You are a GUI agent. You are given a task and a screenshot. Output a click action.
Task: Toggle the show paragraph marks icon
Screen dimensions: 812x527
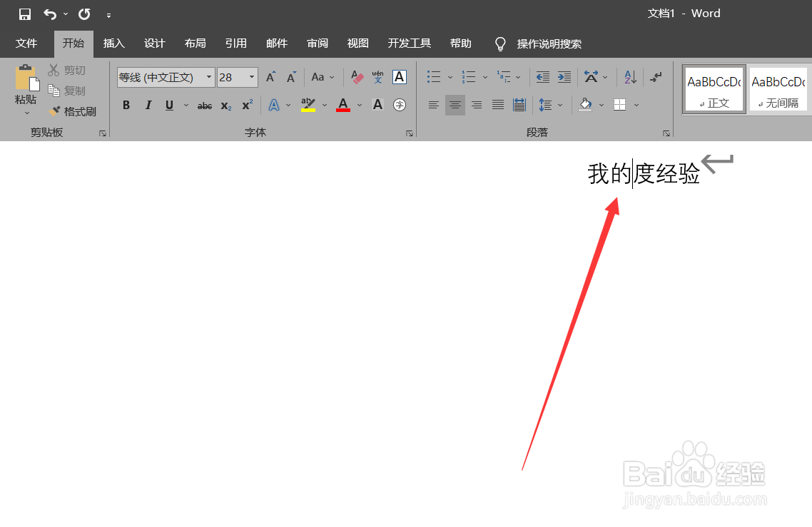click(x=655, y=77)
